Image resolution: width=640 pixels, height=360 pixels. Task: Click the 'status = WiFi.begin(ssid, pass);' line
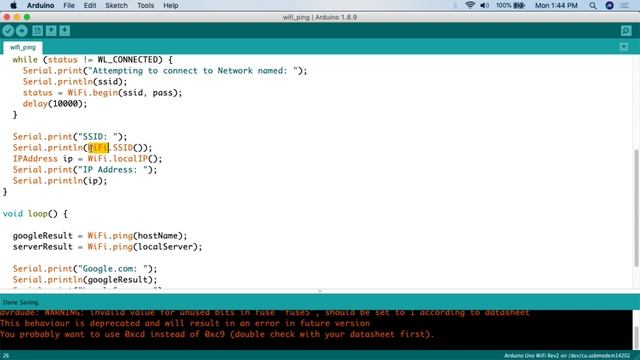(x=102, y=93)
